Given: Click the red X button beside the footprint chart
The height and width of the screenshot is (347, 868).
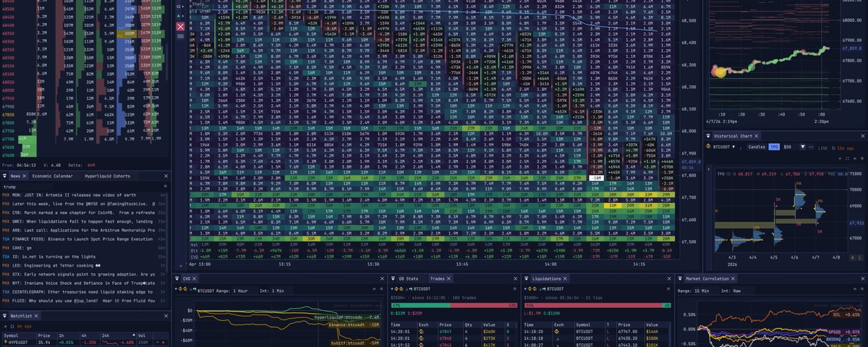Looking at the screenshot, I should point(180,27).
